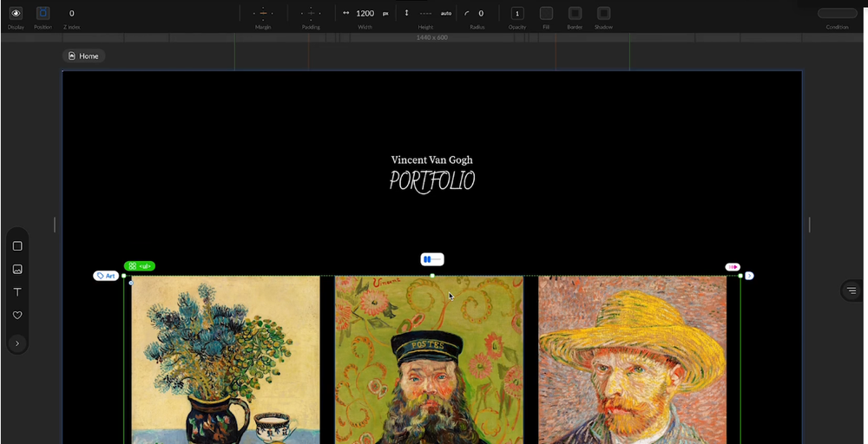The image size is (868, 444).
Task: Toggle the Display eye icon
Action: (x=16, y=13)
